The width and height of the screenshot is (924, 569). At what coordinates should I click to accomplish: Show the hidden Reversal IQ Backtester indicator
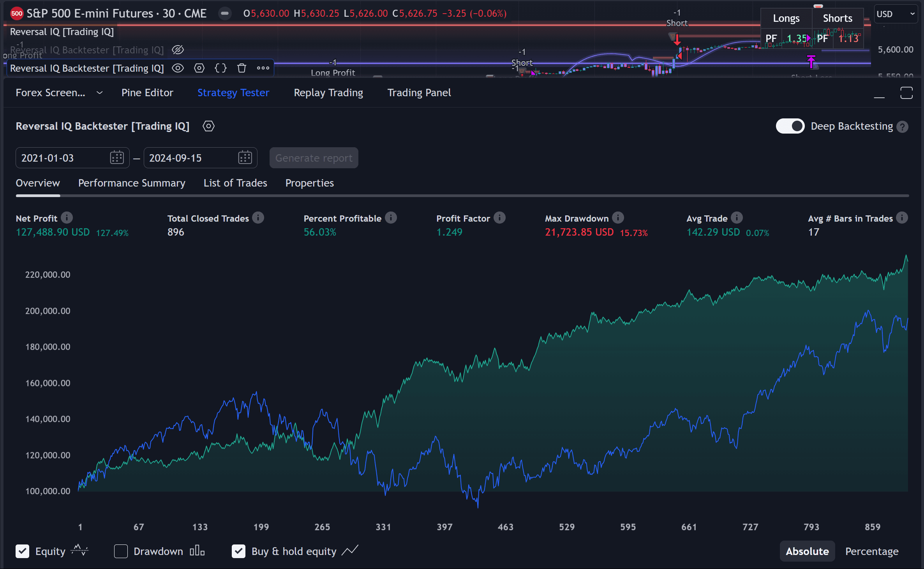point(178,50)
